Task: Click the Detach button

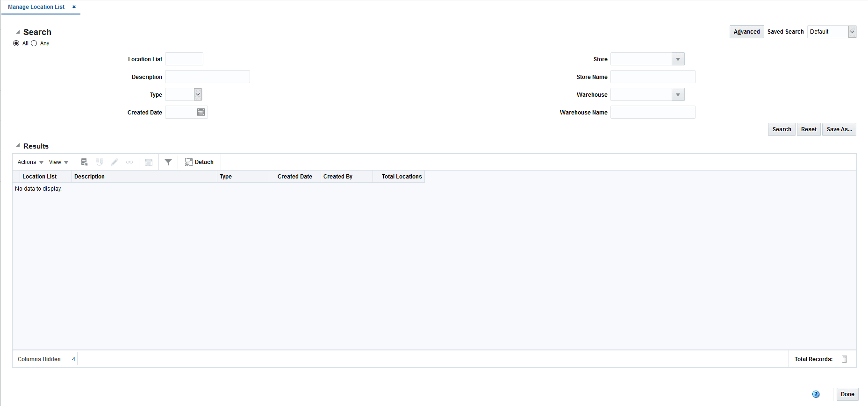Action: [x=199, y=162]
